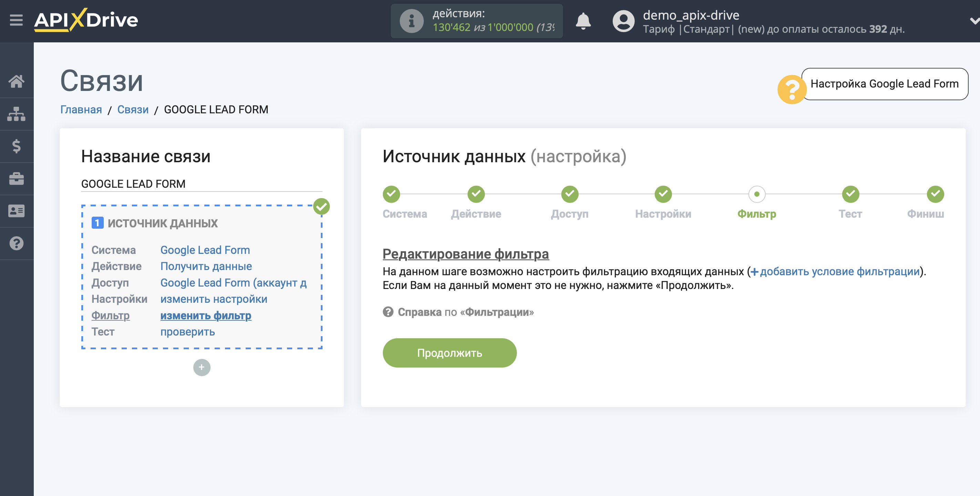This screenshot has width=980, height=496.
Task: Open help on 'Фильтрации'
Action: [x=466, y=312]
